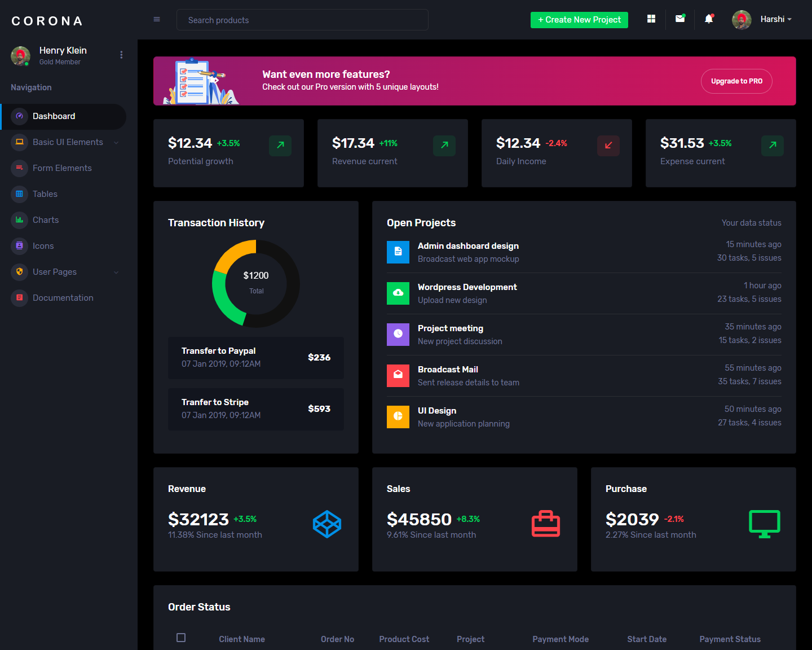Click the Search products input field
Image resolution: width=812 pixels, height=650 pixels.
pyautogui.click(x=302, y=20)
